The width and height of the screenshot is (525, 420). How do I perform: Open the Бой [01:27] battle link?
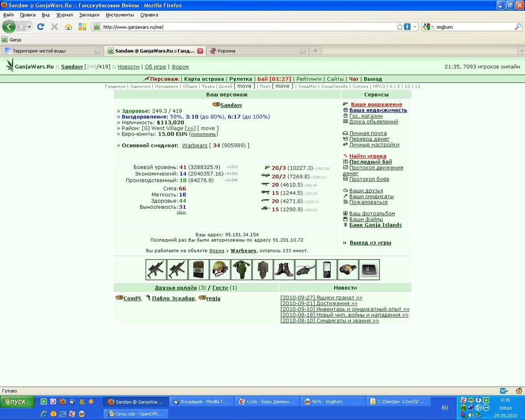click(274, 79)
